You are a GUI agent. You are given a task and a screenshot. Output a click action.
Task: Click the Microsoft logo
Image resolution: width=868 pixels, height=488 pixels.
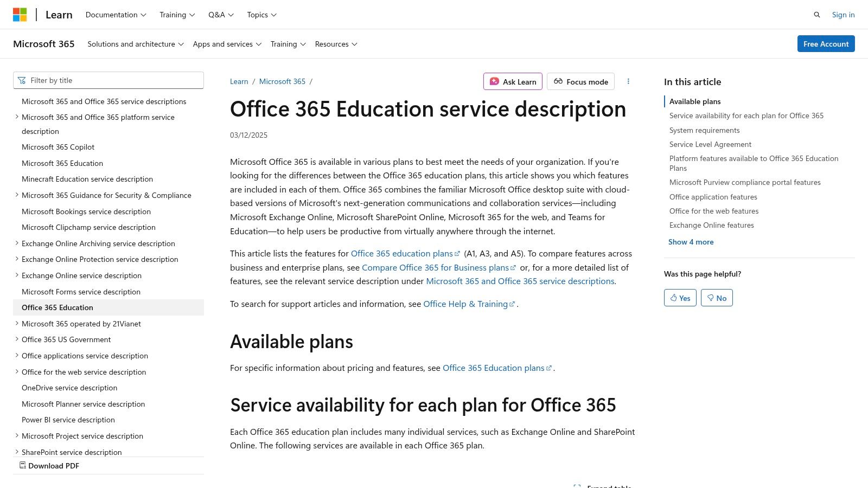point(20,15)
